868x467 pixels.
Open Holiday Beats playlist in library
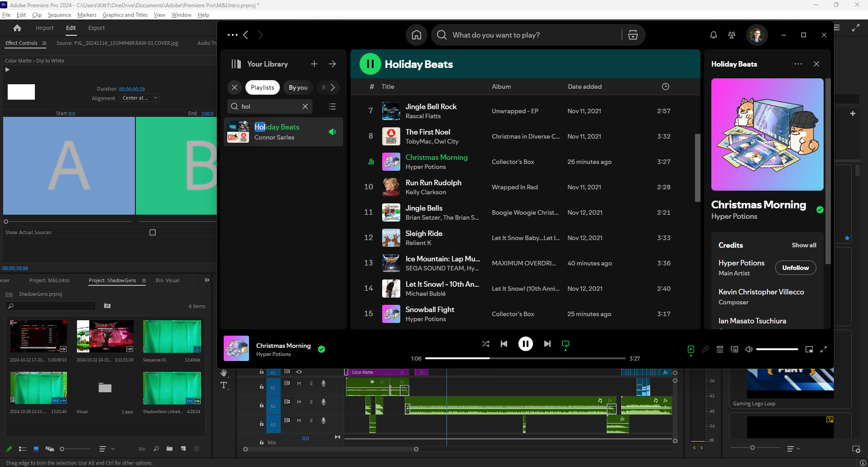(x=283, y=132)
